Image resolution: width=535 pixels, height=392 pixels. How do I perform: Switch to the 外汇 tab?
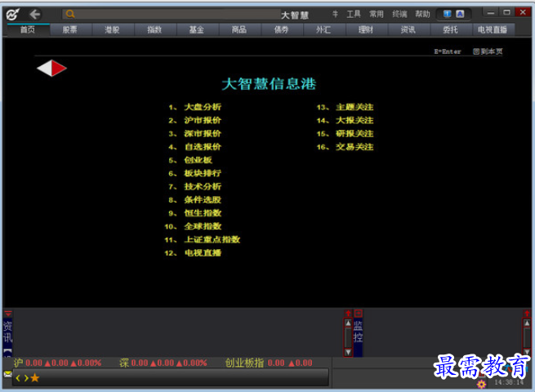click(x=323, y=30)
